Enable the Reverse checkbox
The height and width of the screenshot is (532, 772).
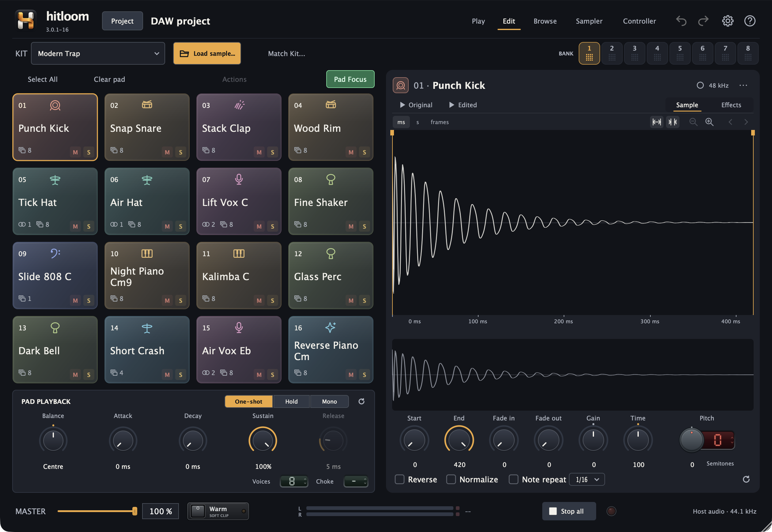coord(399,479)
